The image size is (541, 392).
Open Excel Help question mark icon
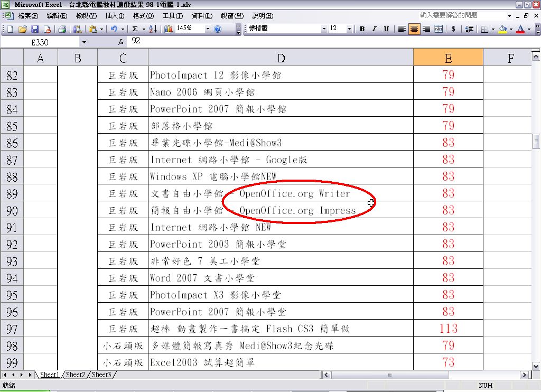[x=218, y=30]
